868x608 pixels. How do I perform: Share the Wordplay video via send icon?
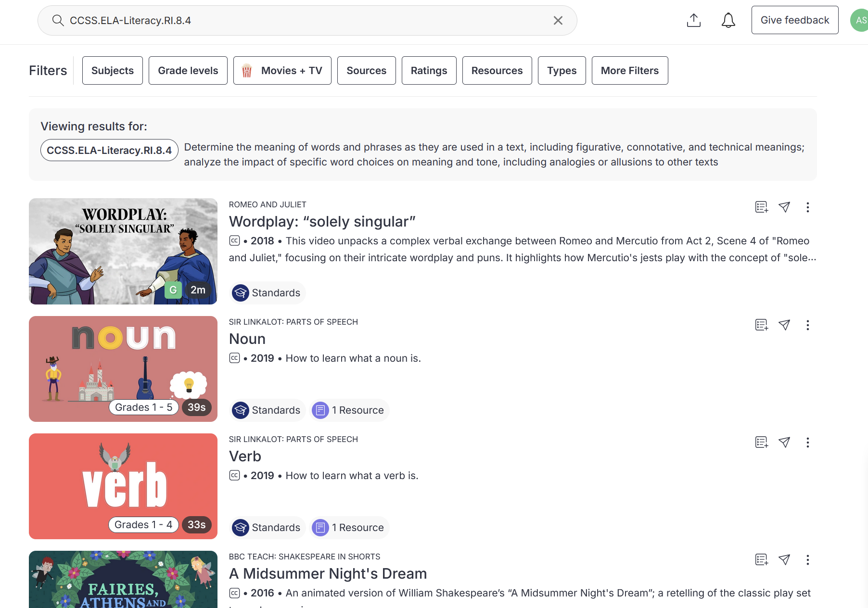click(x=784, y=207)
